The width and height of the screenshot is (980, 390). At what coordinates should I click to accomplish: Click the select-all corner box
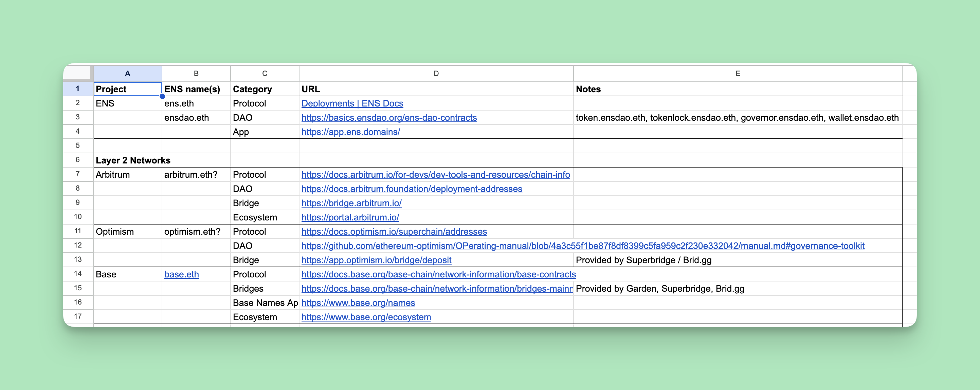78,72
